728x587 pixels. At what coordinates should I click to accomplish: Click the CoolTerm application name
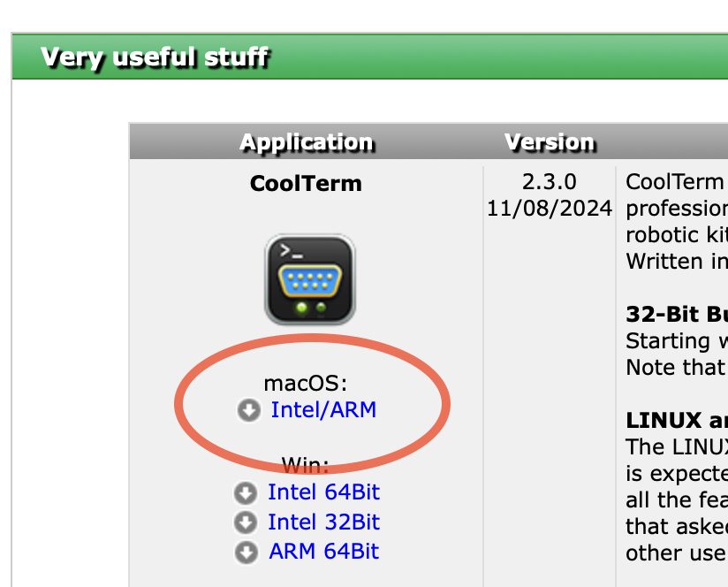[x=306, y=183]
